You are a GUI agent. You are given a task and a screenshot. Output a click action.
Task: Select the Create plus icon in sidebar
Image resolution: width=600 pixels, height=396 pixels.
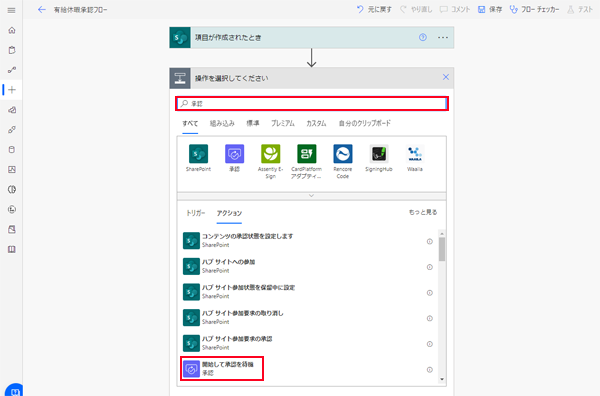12,90
